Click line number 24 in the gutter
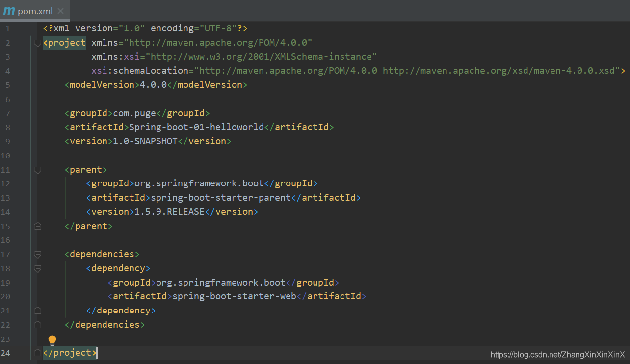This screenshot has width=630, height=364. (x=5, y=353)
